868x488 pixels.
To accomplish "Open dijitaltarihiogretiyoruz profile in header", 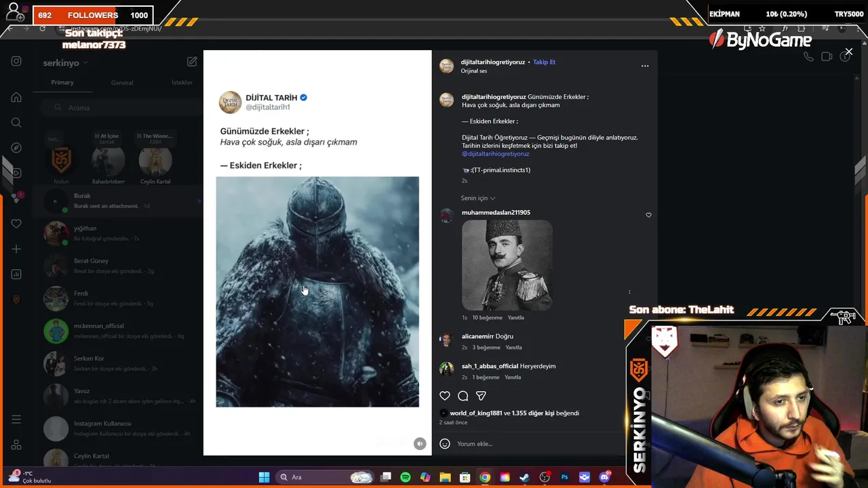I will (x=493, y=62).
